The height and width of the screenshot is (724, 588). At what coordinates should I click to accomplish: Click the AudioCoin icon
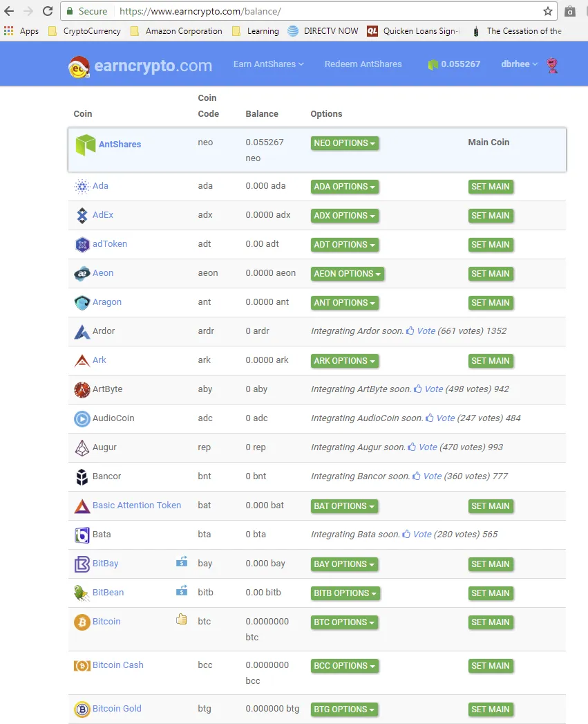[x=82, y=419]
